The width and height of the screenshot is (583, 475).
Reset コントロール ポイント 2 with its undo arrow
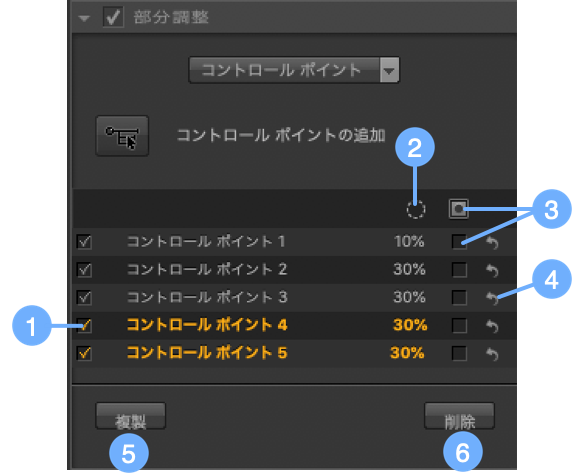[x=492, y=271]
